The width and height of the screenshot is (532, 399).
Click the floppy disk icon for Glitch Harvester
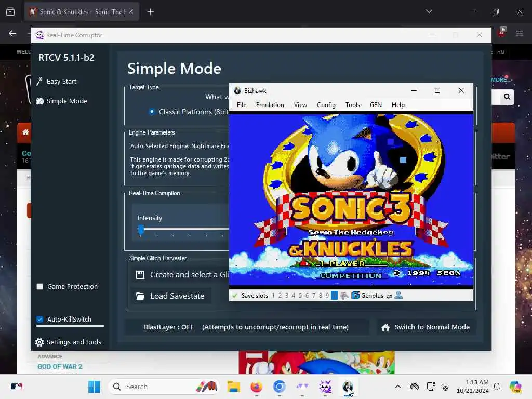[x=140, y=275]
